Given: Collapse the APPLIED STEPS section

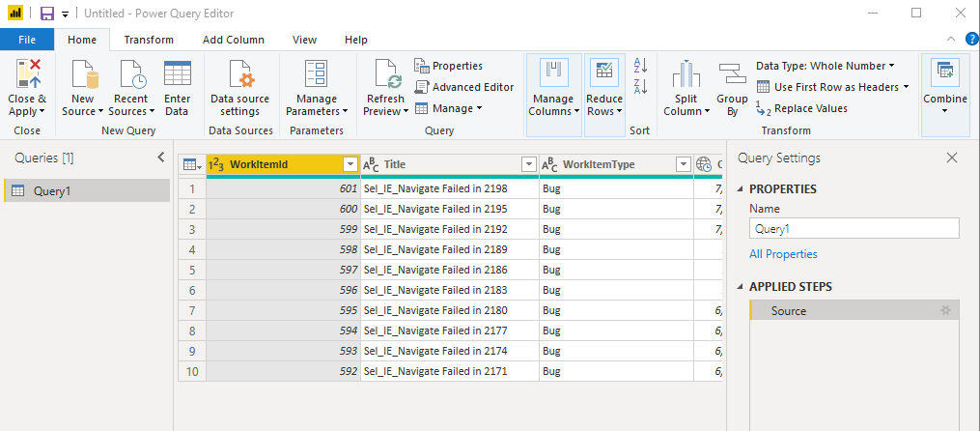Looking at the screenshot, I should 742,287.
